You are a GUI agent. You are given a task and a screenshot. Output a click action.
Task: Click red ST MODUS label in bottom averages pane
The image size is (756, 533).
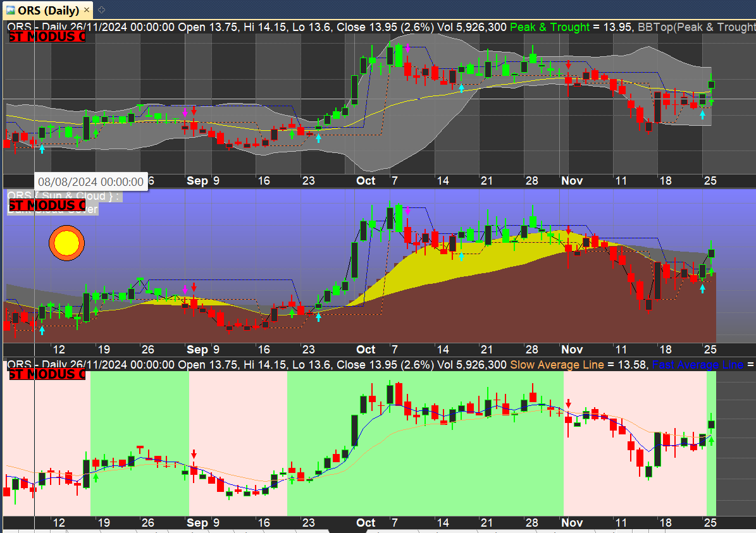click(x=47, y=374)
